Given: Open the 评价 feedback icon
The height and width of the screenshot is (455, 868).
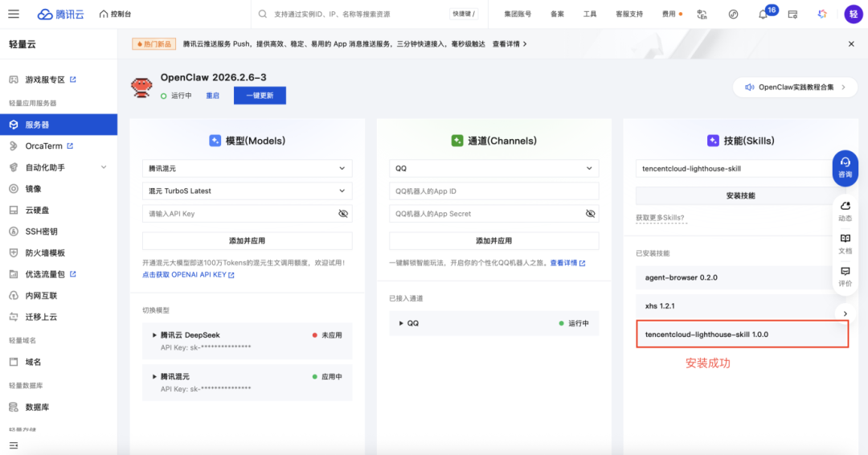Looking at the screenshot, I should pyautogui.click(x=845, y=277).
